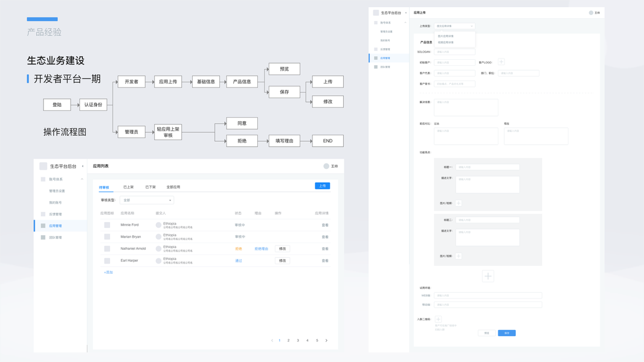Go to previous page with left arrow
This screenshot has height=362, width=644.
tap(272, 340)
